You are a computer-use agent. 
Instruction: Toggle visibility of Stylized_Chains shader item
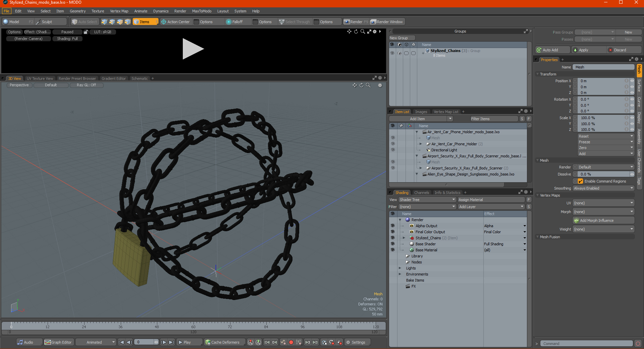392,238
